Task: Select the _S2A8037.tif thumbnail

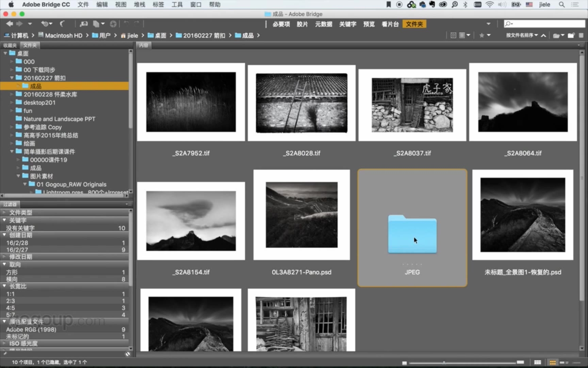Action: click(x=412, y=105)
